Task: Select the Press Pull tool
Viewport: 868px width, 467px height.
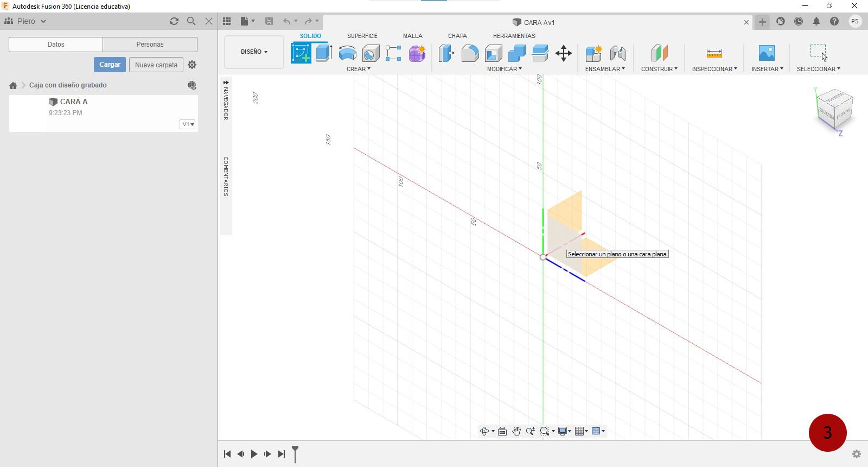Action: point(446,53)
